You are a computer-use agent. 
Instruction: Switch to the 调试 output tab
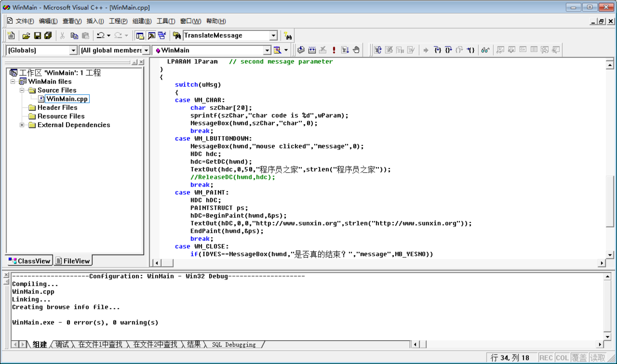62,344
